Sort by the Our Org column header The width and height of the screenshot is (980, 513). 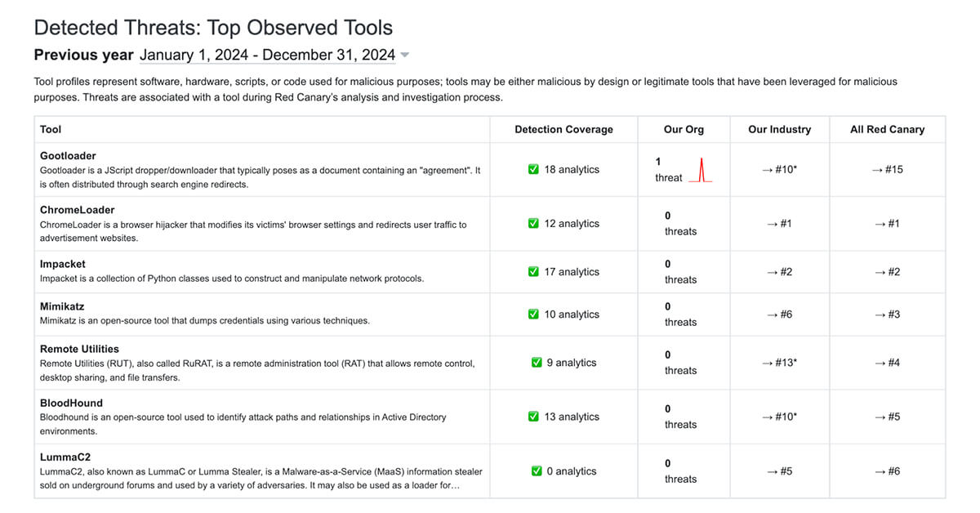pos(684,129)
